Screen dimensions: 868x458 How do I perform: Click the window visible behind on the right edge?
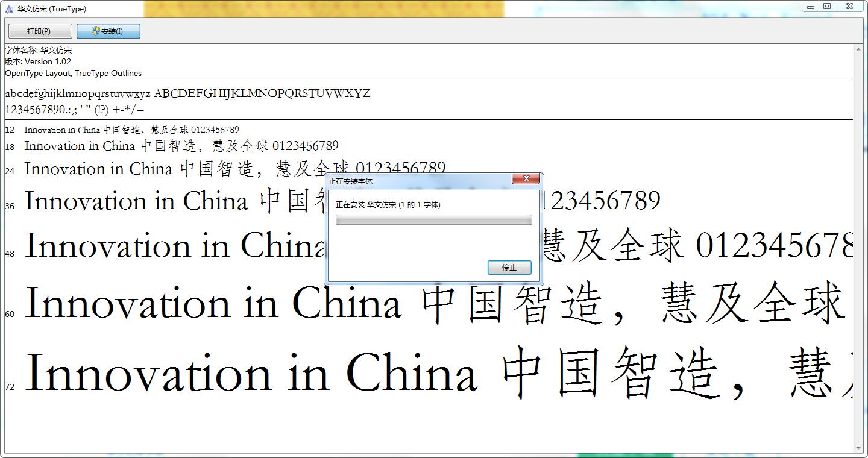click(866, 241)
